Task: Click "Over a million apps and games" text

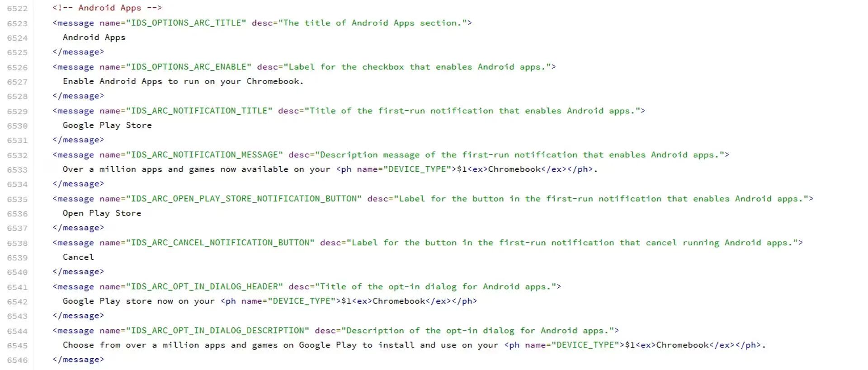Action: point(139,169)
